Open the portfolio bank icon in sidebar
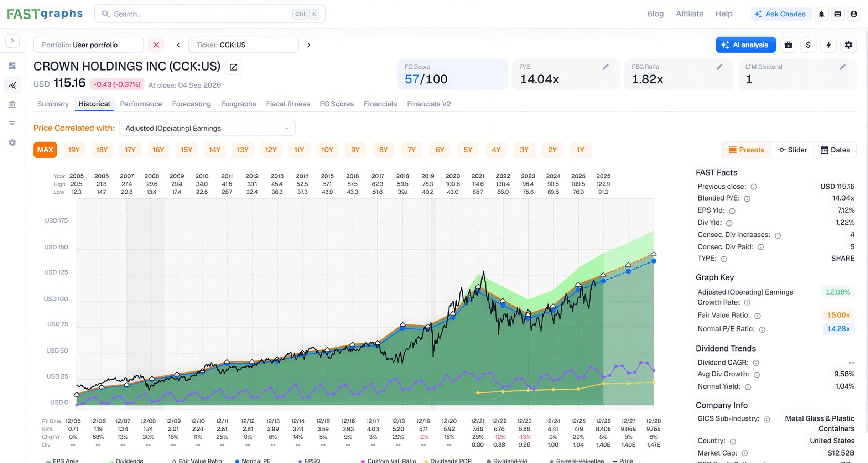Image resolution: width=868 pixels, height=463 pixels. click(12, 104)
